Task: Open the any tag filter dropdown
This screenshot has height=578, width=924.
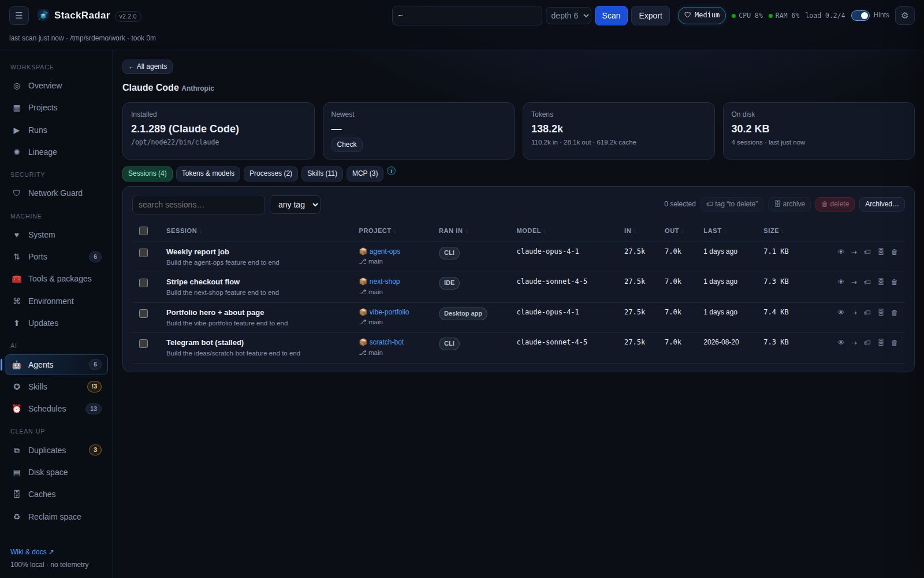Action: click(x=295, y=205)
